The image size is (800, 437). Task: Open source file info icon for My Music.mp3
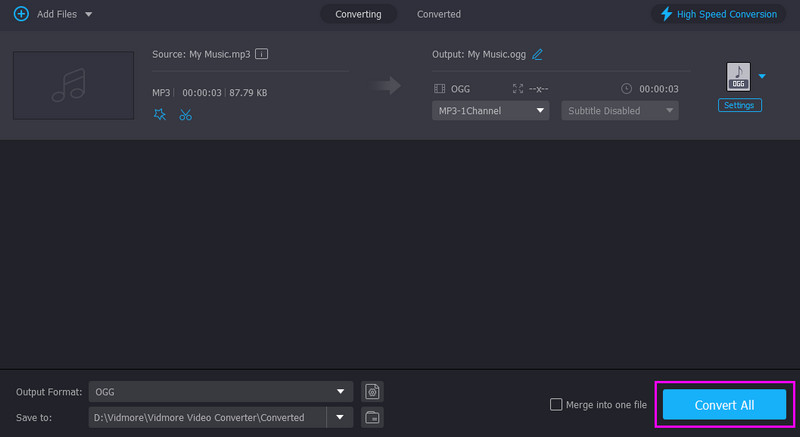pyautogui.click(x=261, y=54)
